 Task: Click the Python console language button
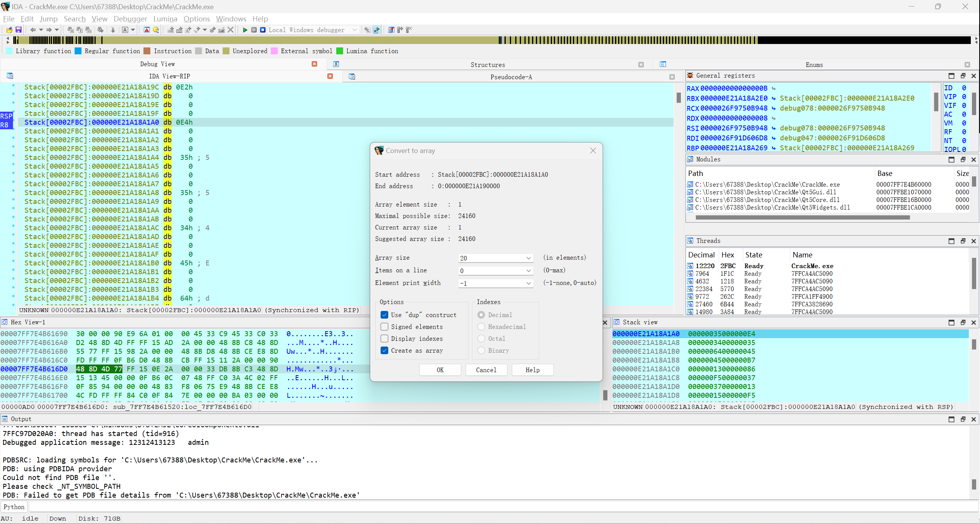pyautogui.click(x=14, y=507)
